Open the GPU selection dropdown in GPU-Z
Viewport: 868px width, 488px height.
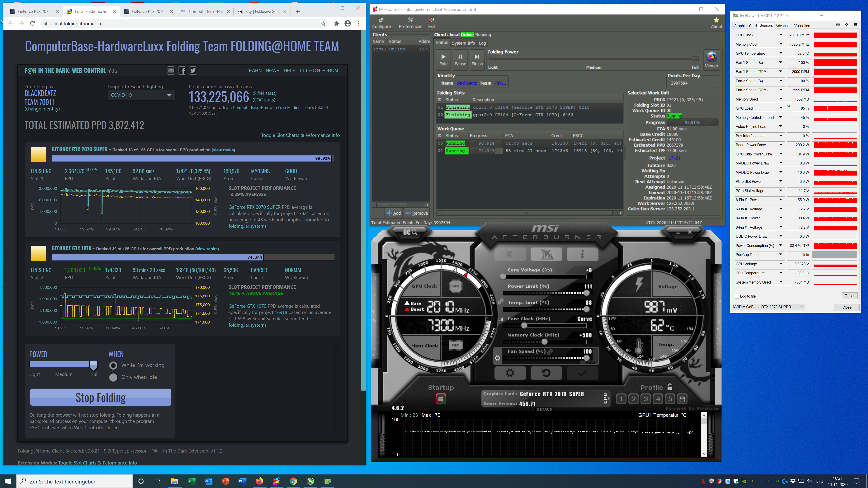pyautogui.click(x=768, y=307)
